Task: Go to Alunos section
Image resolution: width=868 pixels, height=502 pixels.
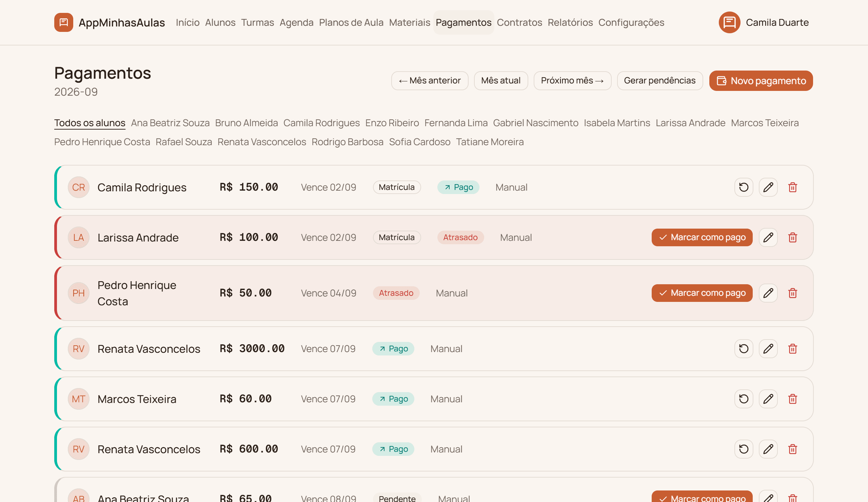Action: (220, 22)
